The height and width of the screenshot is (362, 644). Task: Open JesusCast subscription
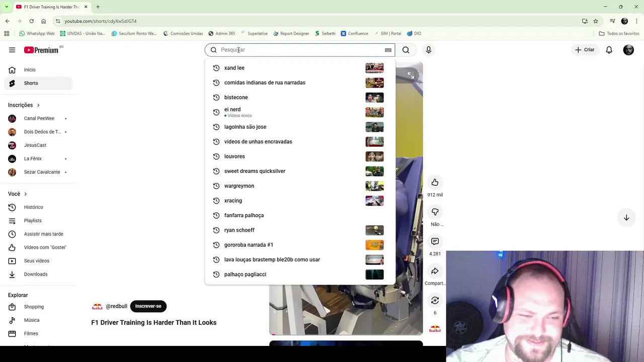pyautogui.click(x=38, y=145)
